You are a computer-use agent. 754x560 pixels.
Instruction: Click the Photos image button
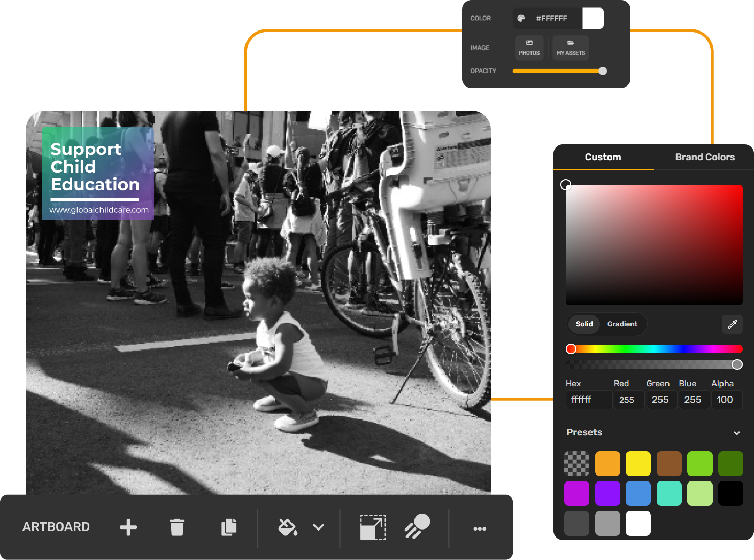click(529, 48)
